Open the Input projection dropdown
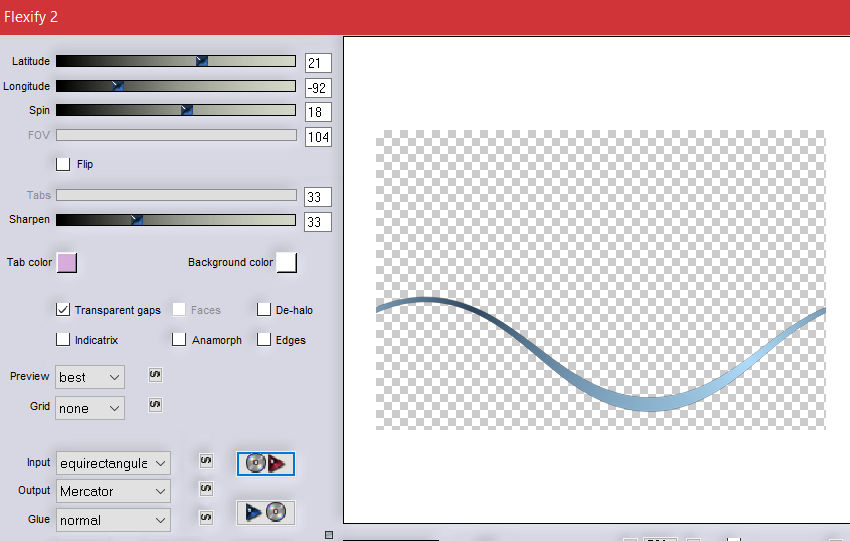The height and width of the screenshot is (541, 850). [x=113, y=463]
